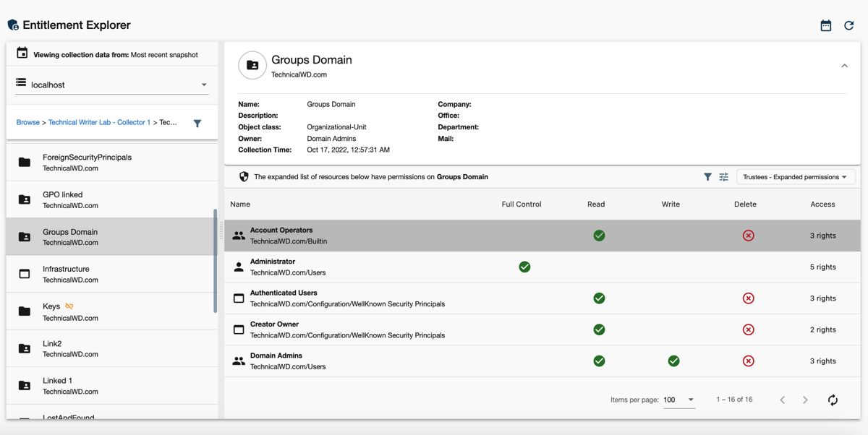This screenshot has width=868, height=435.
Task: Click Account Operators' red Delete denied icon
Action: 748,236
